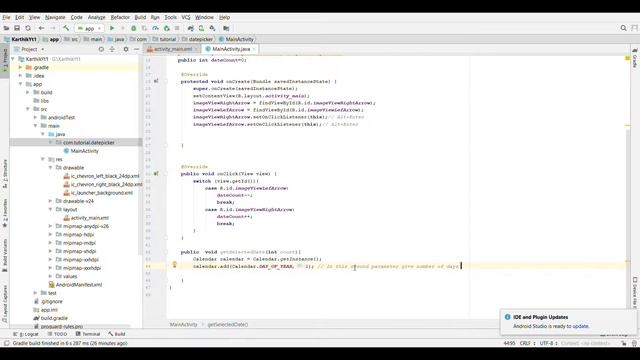Click the Search Everywhere magnifier icon
The width and height of the screenshot is (640, 360).
(623, 28)
